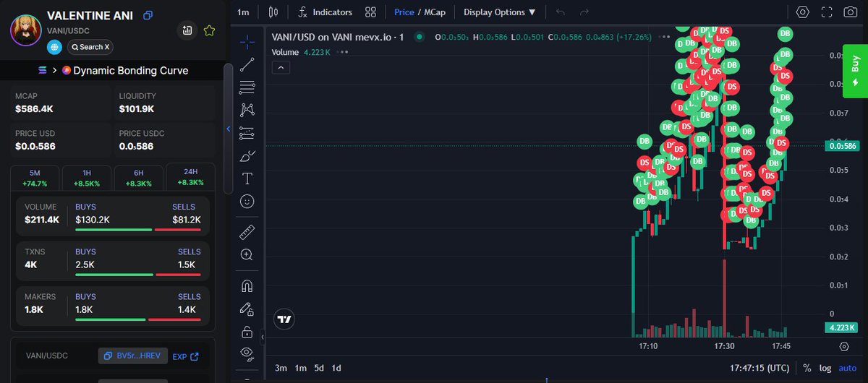Take a chart snapshot with camera icon
The height and width of the screenshot is (383, 868).
point(851,12)
